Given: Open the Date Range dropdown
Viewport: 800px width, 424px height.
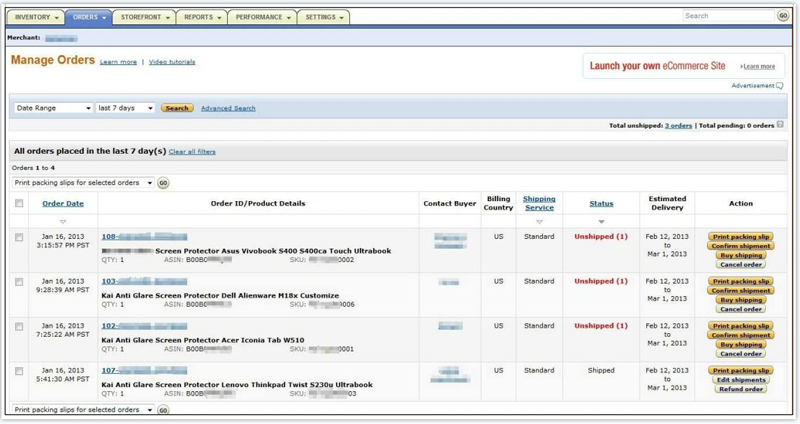Looking at the screenshot, I should tap(53, 108).
